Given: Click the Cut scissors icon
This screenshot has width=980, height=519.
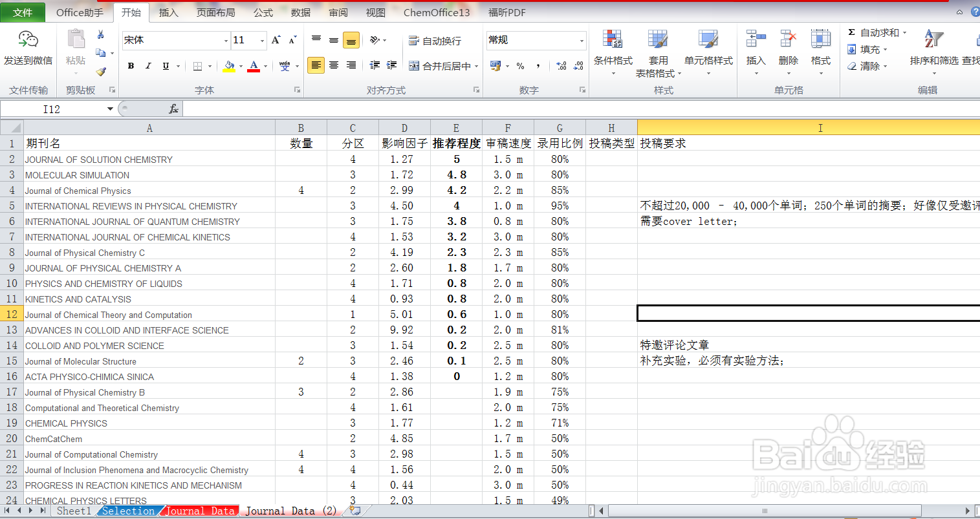Looking at the screenshot, I should pos(100,35).
